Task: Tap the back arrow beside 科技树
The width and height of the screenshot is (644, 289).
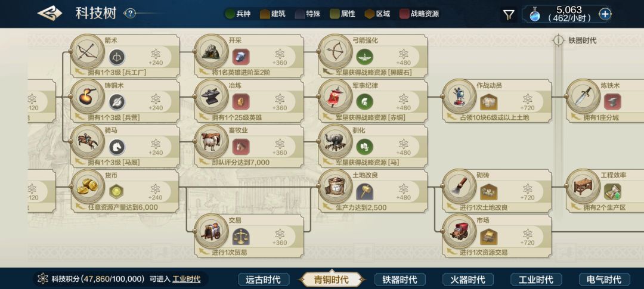Action: (x=49, y=14)
